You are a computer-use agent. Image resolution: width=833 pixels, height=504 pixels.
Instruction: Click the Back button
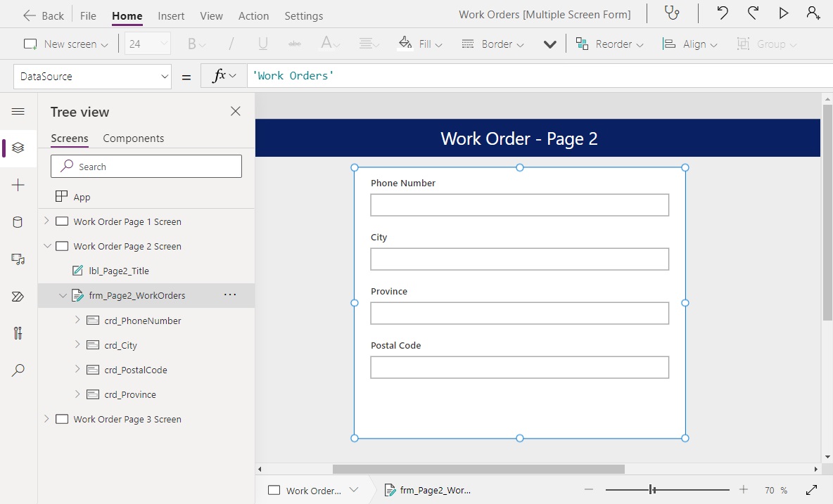(x=43, y=15)
